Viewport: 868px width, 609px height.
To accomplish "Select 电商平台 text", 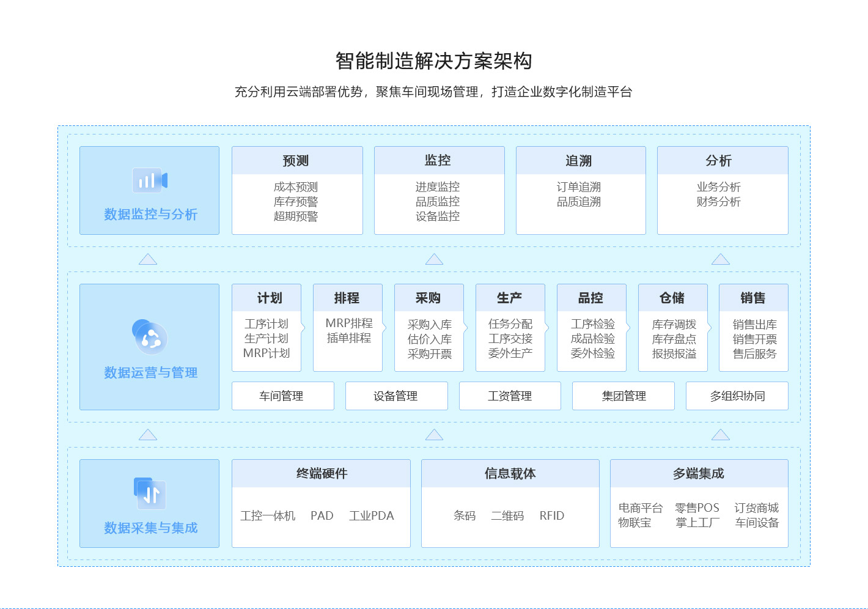I will point(641,508).
